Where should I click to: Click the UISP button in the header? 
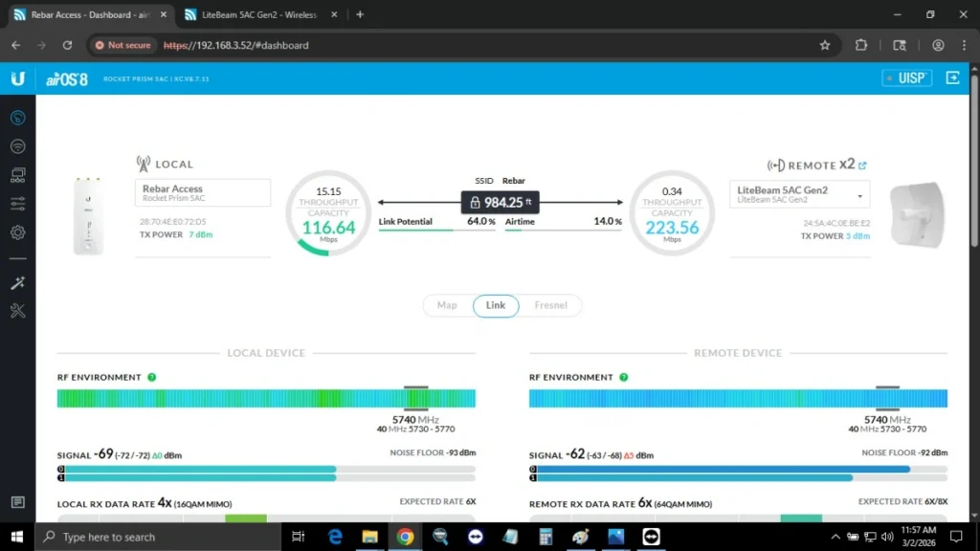coord(905,78)
